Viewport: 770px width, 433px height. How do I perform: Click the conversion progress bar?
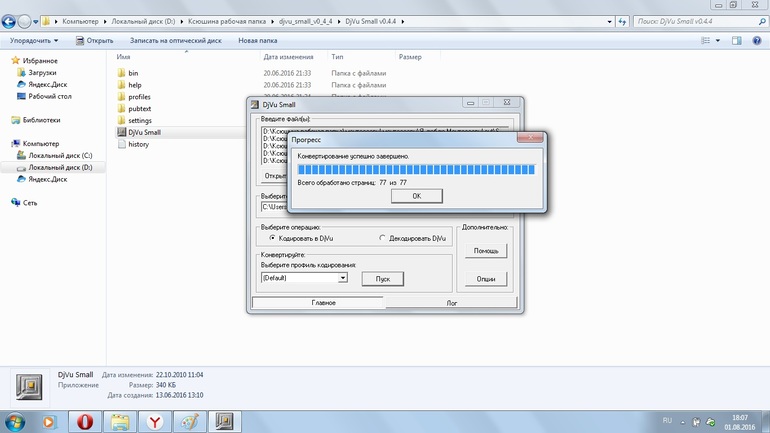tap(416, 170)
